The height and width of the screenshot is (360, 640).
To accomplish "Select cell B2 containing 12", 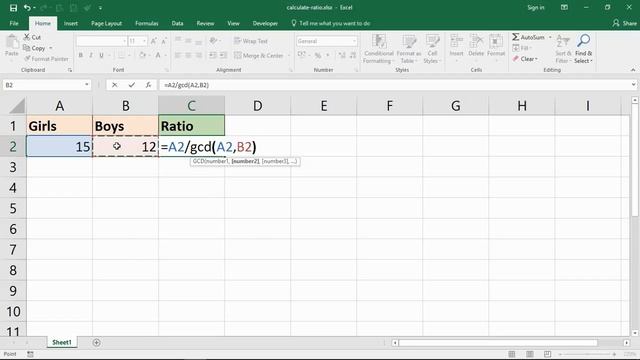I will point(125,146).
